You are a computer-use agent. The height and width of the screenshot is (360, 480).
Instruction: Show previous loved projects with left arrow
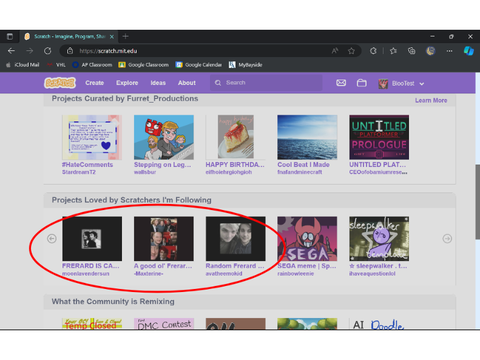52,239
